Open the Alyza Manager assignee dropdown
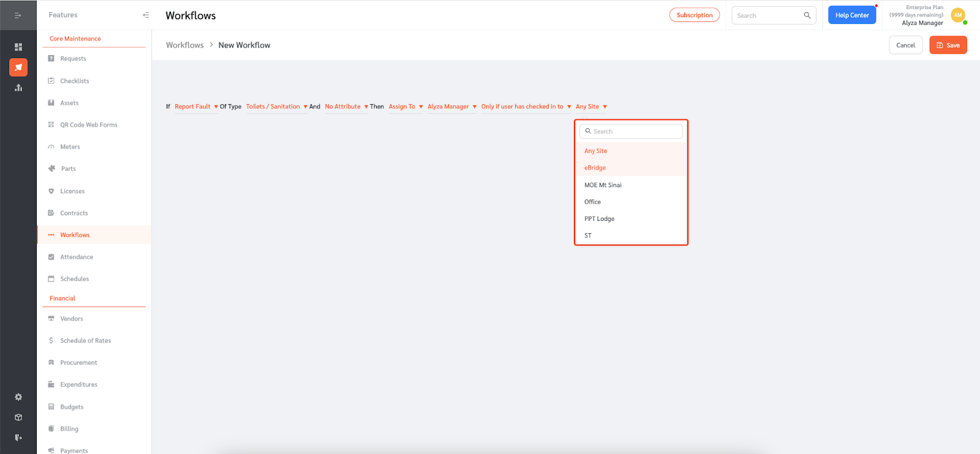980x454 pixels. coord(452,106)
